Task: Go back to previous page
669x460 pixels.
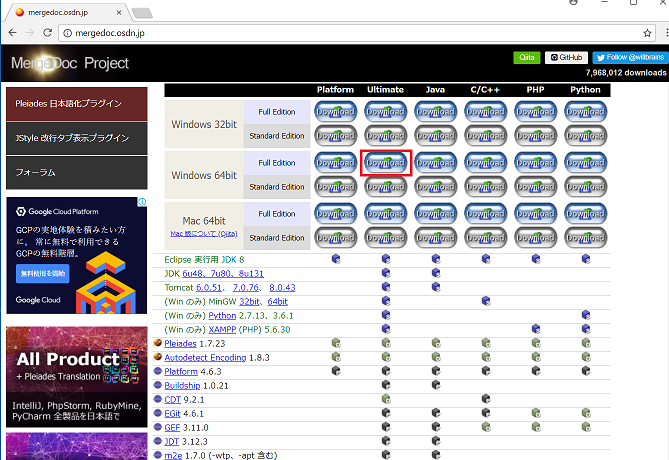Action: 12,33
